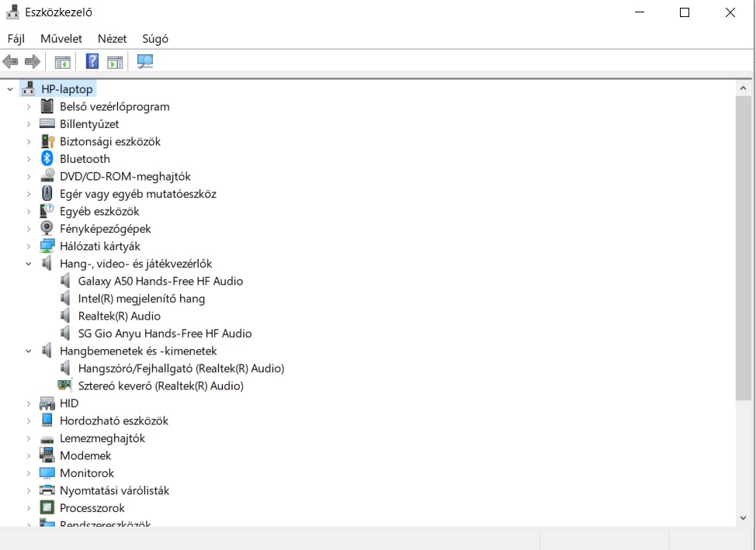Open the Help toolbar icon
Viewport: 756px width, 550px height.
(92, 61)
